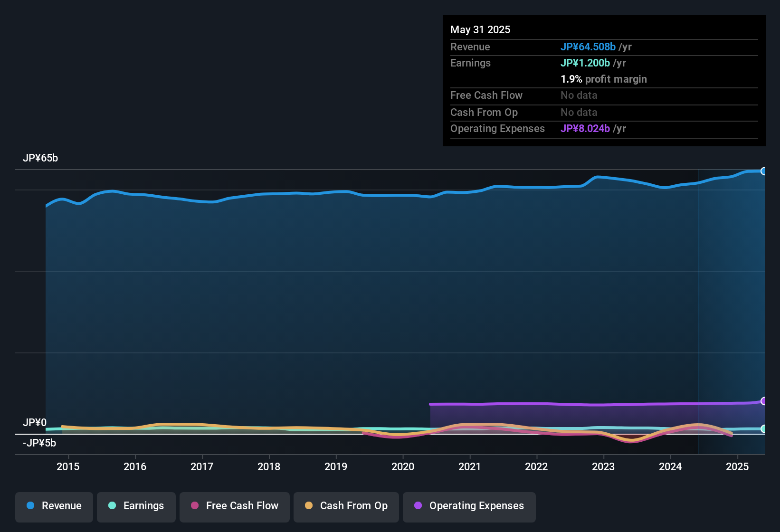Click Cash From Op row in tooltip

[604, 113]
